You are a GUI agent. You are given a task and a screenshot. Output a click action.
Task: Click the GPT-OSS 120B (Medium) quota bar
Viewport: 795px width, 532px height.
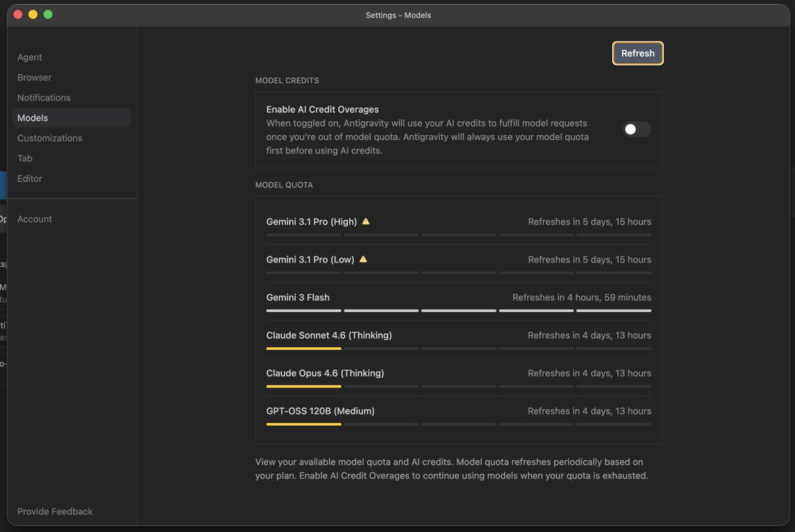458,424
